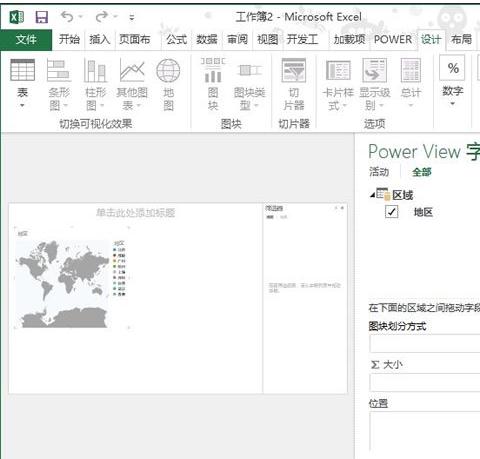
Task: Open the POWER VIEW ribbon tab
Action: click(393, 40)
